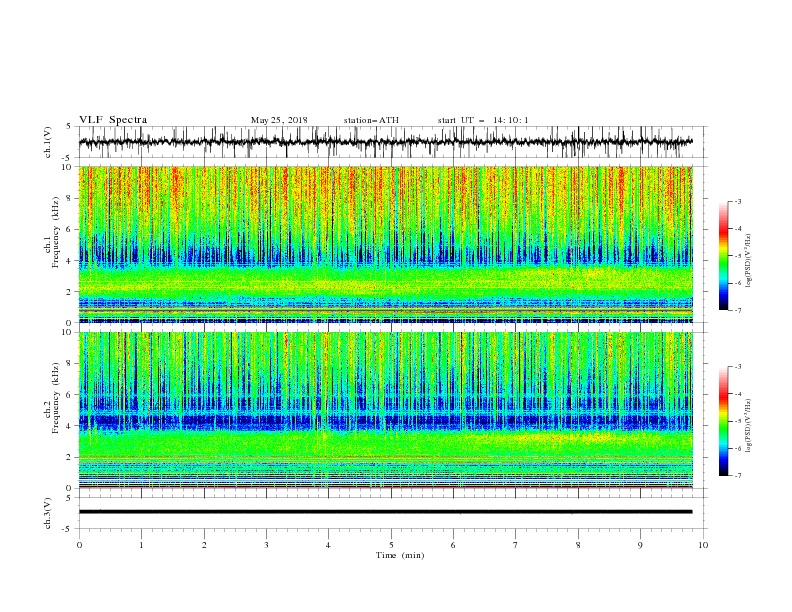This screenshot has width=792, height=612.
Task: Click time axis tick label "6"
Action: (x=453, y=545)
